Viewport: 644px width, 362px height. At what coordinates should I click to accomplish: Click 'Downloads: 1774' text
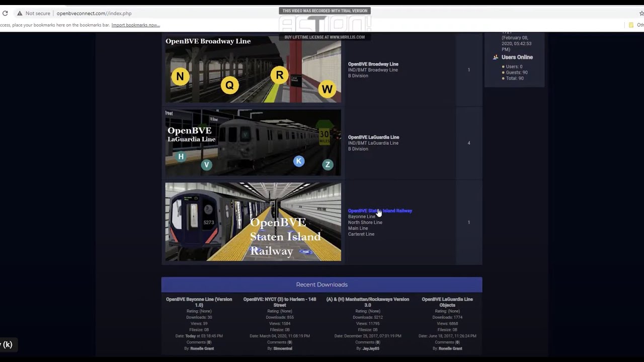tap(447, 317)
